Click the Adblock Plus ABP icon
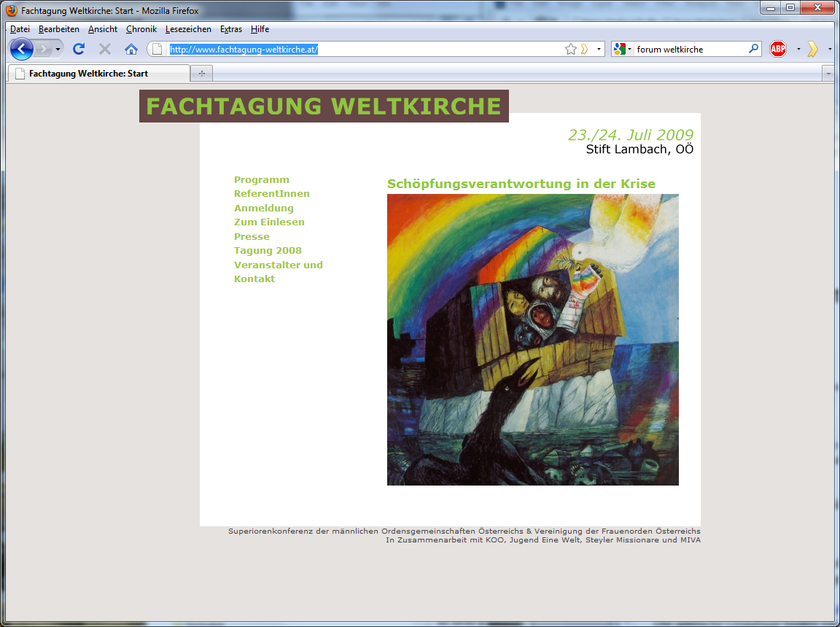The image size is (840, 627). 778,50
